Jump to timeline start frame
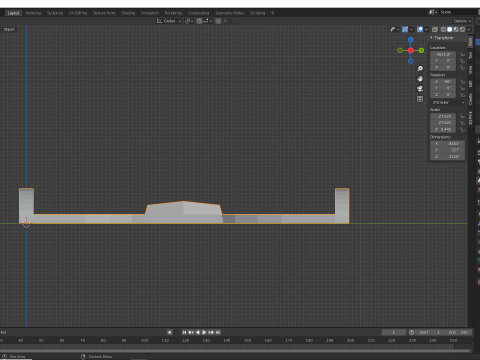Screen dimensions: 480x360 click(x=184, y=332)
